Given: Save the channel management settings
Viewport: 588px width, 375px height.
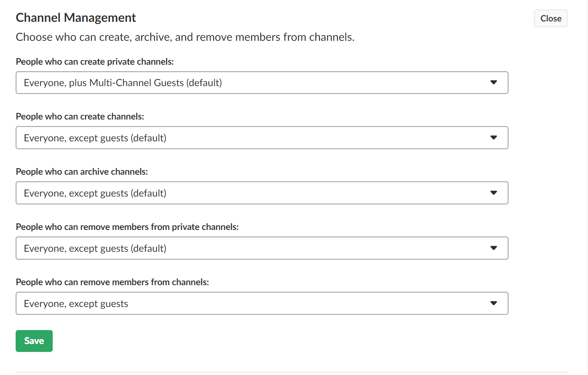Looking at the screenshot, I should (x=34, y=341).
